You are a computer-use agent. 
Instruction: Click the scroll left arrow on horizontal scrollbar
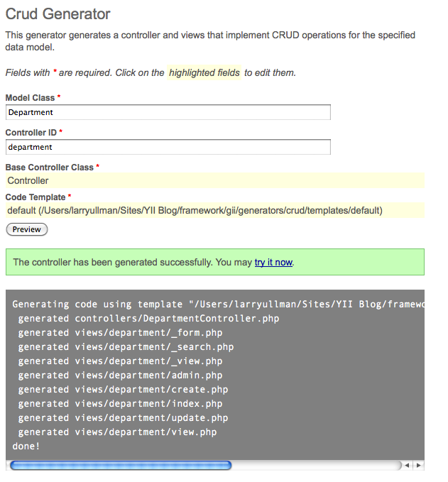[407, 466]
